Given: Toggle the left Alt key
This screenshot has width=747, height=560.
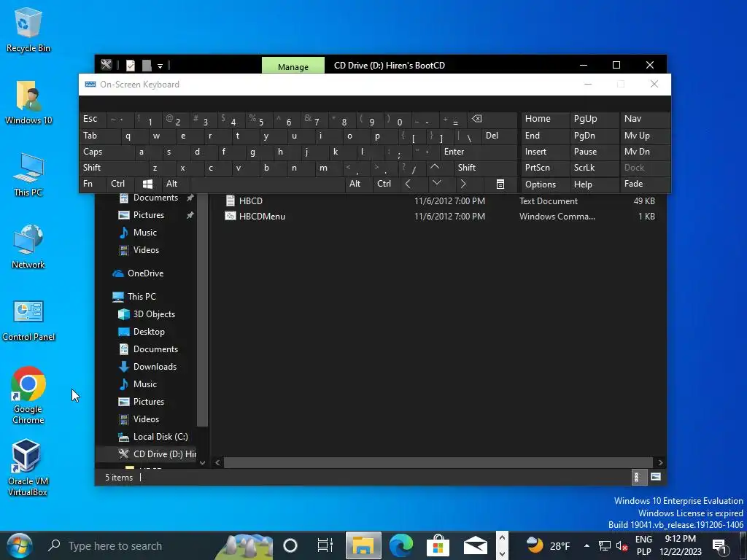Looking at the screenshot, I should point(175,184).
